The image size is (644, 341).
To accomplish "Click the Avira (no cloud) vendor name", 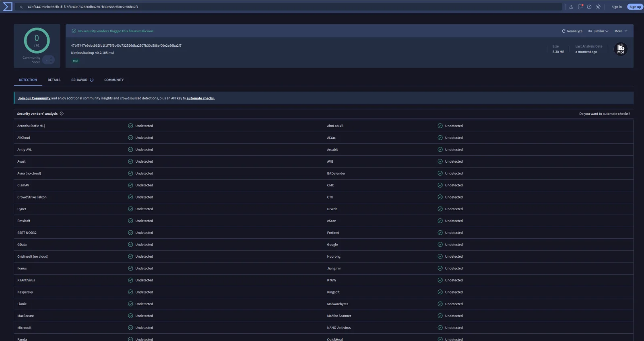I will coord(29,173).
